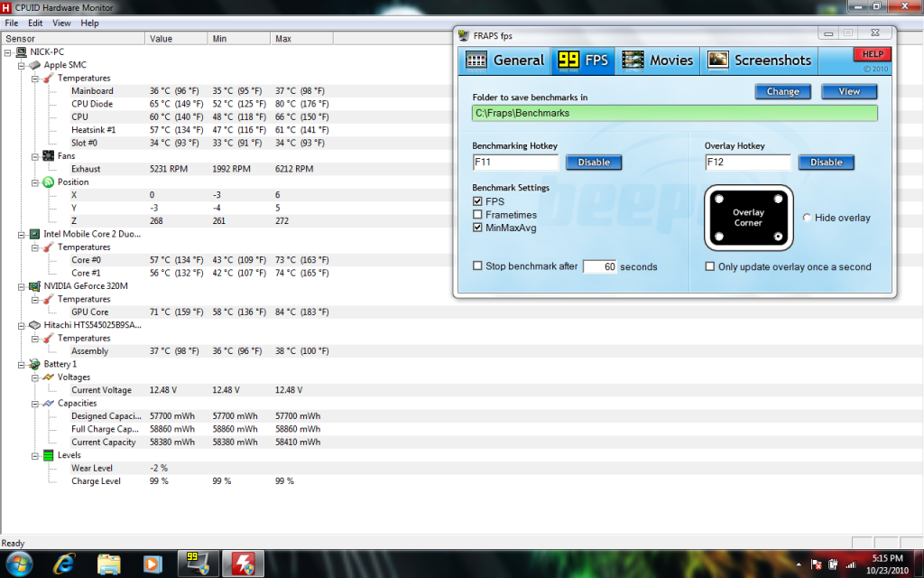Image resolution: width=924 pixels, height=578 pixels.
Task: Switch to the Screenshots tab in FRAPS
Action: click(759, 61)
